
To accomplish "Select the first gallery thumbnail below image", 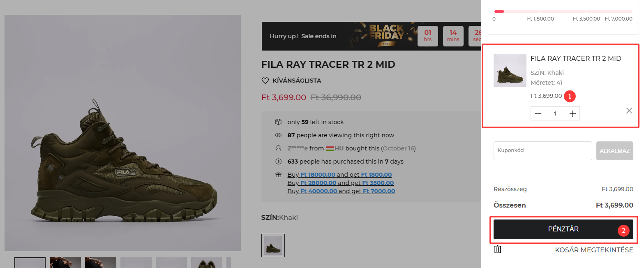I will 30,263.
